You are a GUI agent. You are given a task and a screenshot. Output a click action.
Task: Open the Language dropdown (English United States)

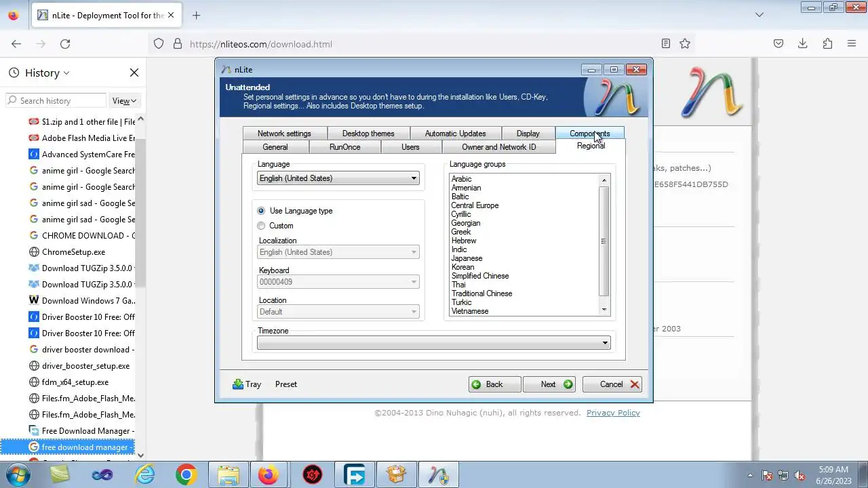[x=338, y=178]
